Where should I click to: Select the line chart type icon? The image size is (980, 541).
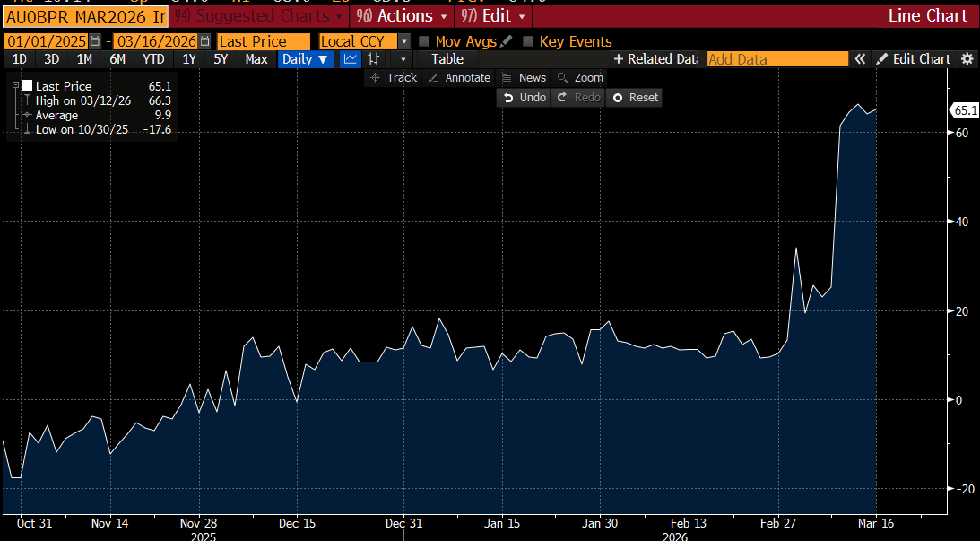[351, 59]
